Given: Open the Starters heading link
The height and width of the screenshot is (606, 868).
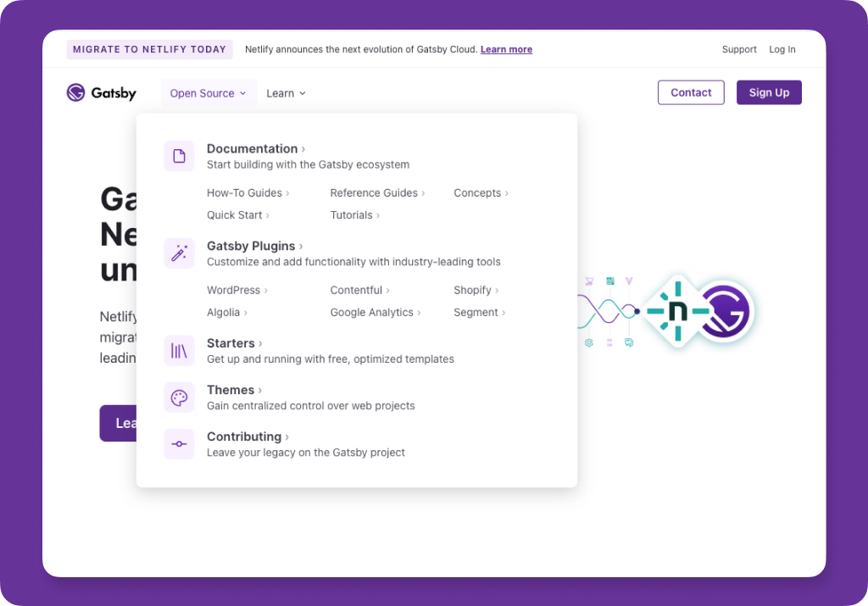Looking at the screenshot, I should (234, 343).
